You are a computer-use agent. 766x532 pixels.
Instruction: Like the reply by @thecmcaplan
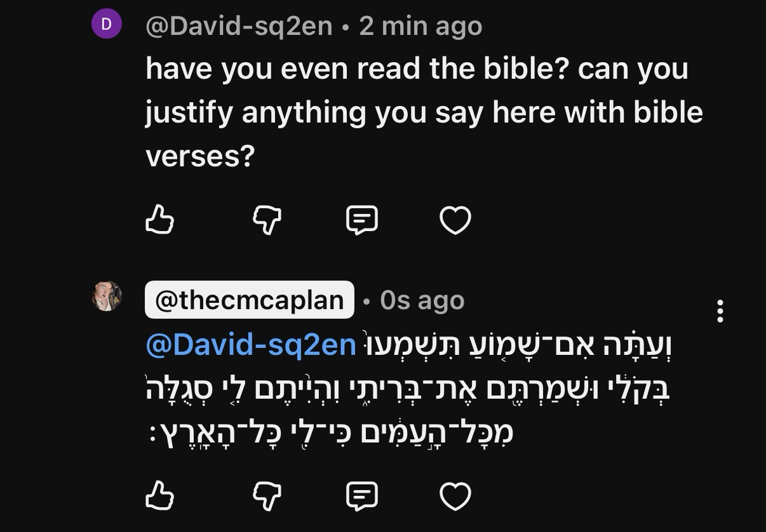159,496
